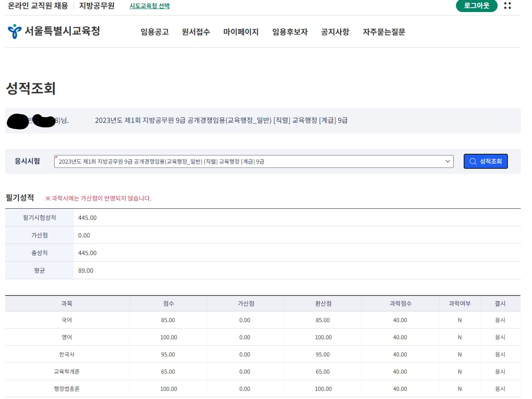Click the 영어 subject row
Viewport: 532px width, 399px height.
67,337
